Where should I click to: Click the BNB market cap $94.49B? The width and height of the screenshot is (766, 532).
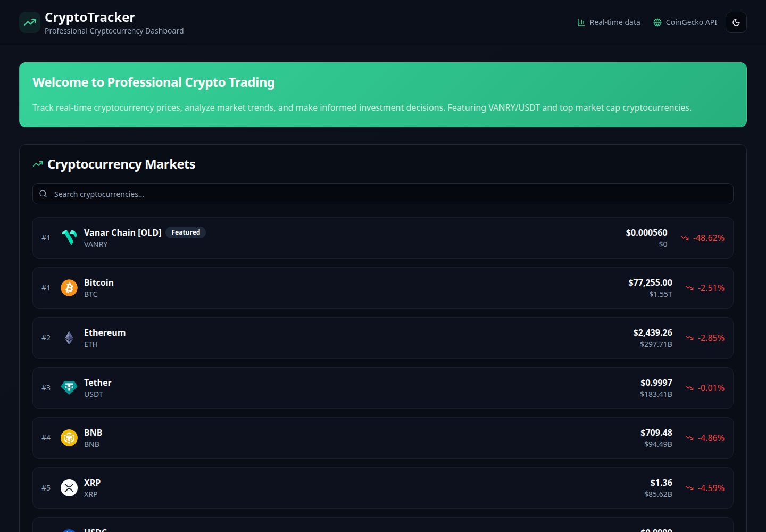pos(658,444)
